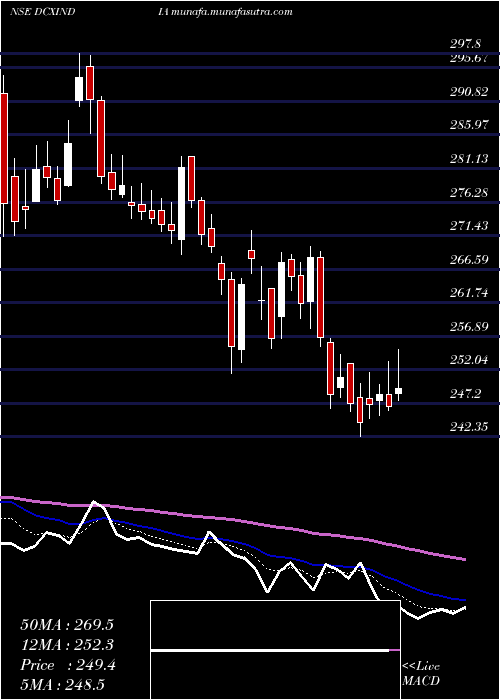Click the munafa.munafasutra.com watermark text

[230, 12]
